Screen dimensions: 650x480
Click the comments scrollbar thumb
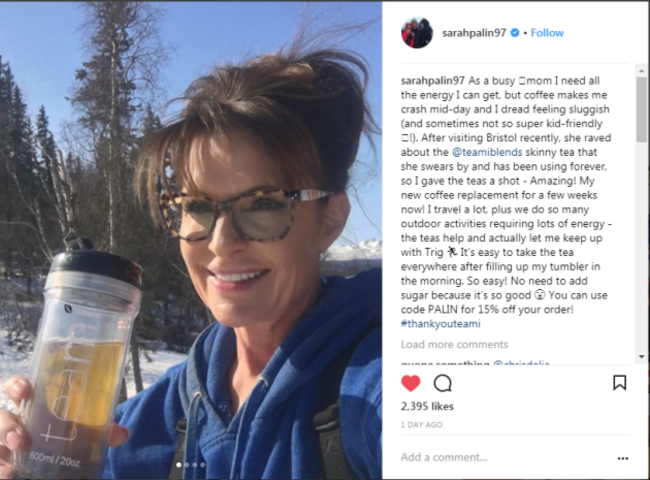click(641, 109)
